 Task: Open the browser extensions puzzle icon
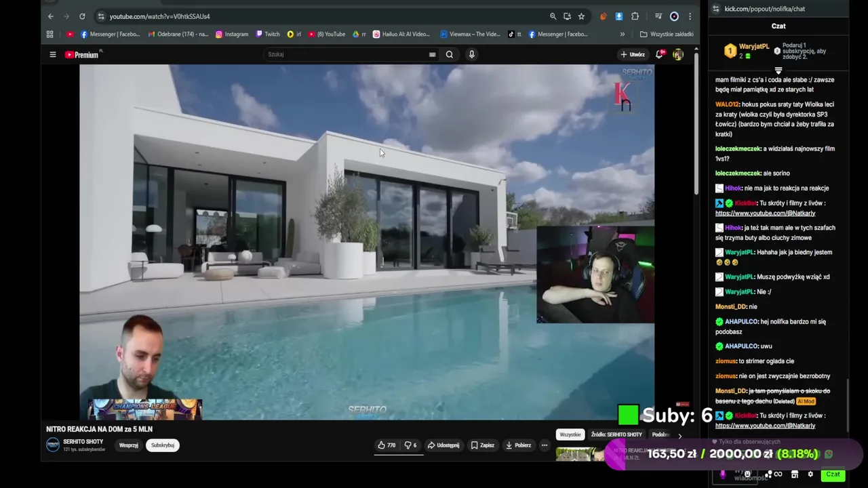point(635,16)
